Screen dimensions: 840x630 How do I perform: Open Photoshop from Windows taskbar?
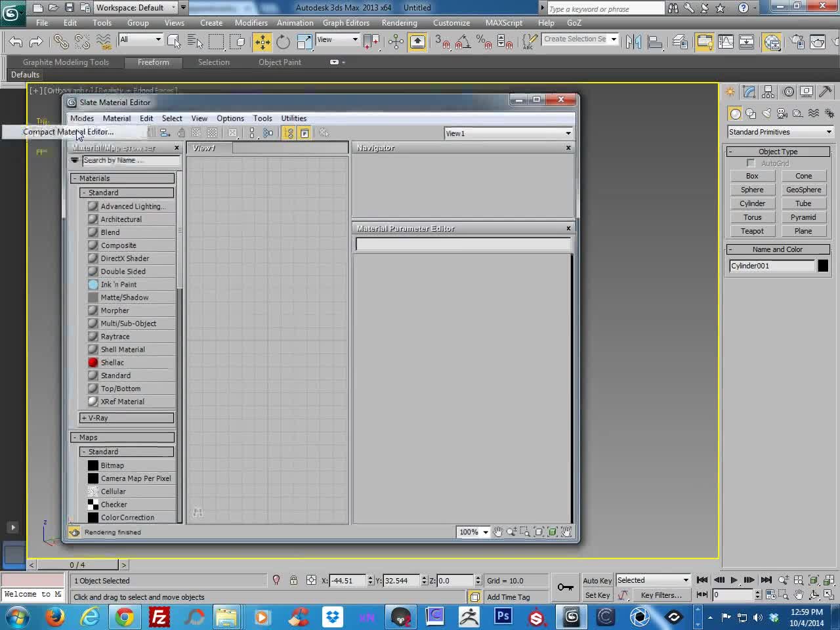point(503,617)
